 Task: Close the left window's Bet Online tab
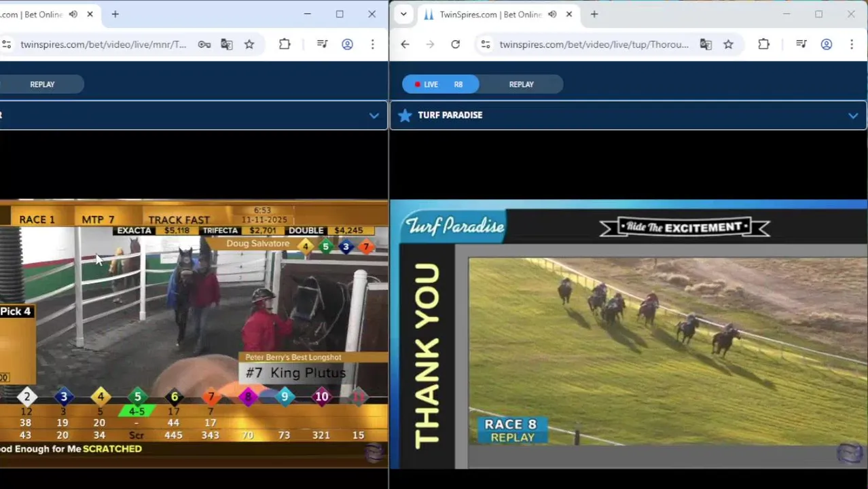(x=90, y=14)
